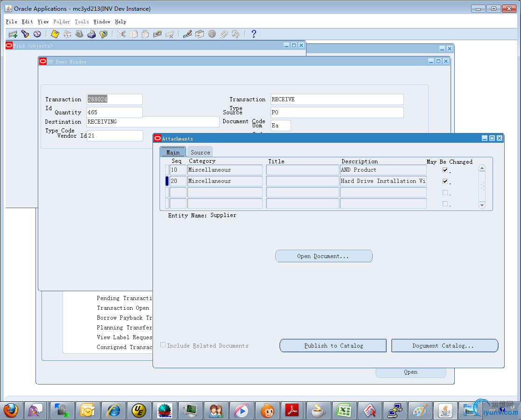Click description 'Hard Drive Installation Vi'
This screenshot has width=521, height=420.
(x=383, y=181)
